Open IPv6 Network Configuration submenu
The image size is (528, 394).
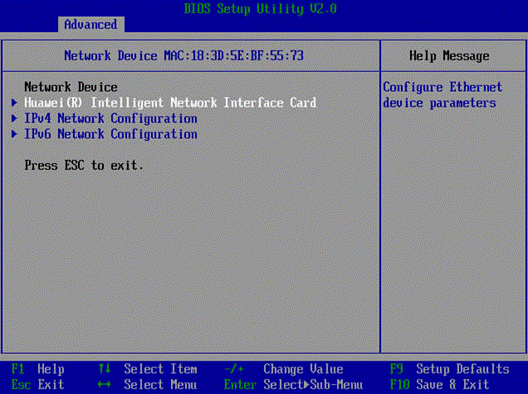110,134
